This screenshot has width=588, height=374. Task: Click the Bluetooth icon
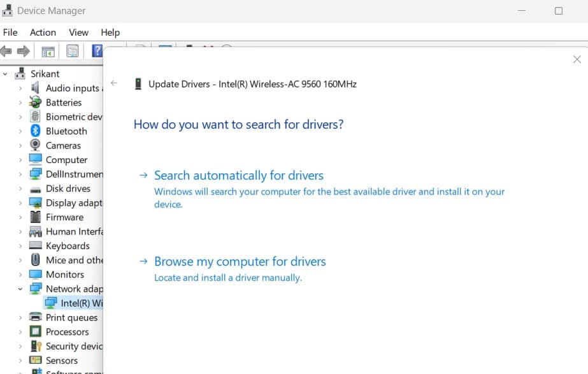[x=35, y=131]
